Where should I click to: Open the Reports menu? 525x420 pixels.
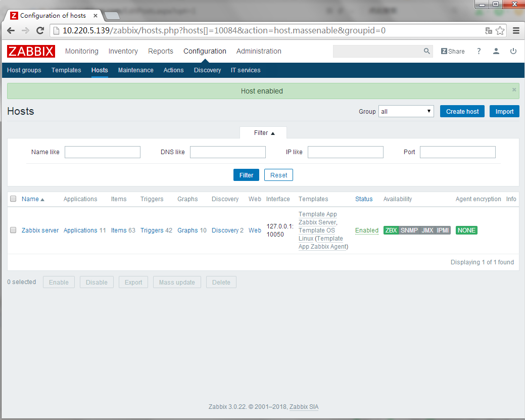point(161,51)
